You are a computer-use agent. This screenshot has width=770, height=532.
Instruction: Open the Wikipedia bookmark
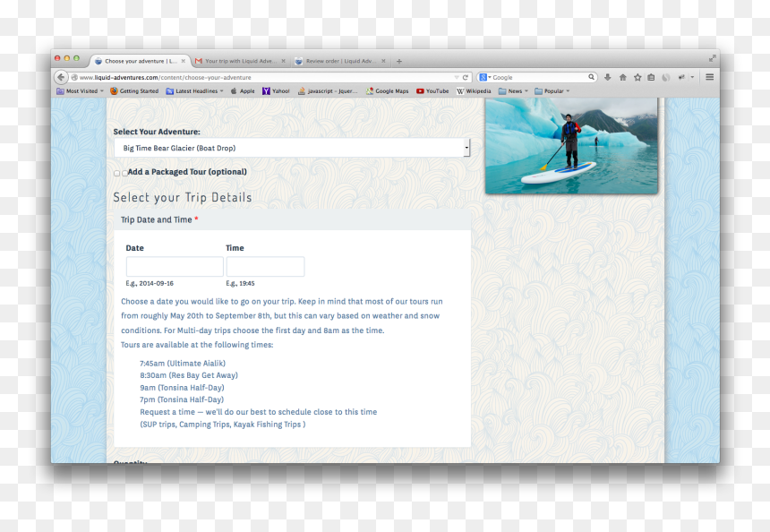pyautogui.click(x=474, y=90)
